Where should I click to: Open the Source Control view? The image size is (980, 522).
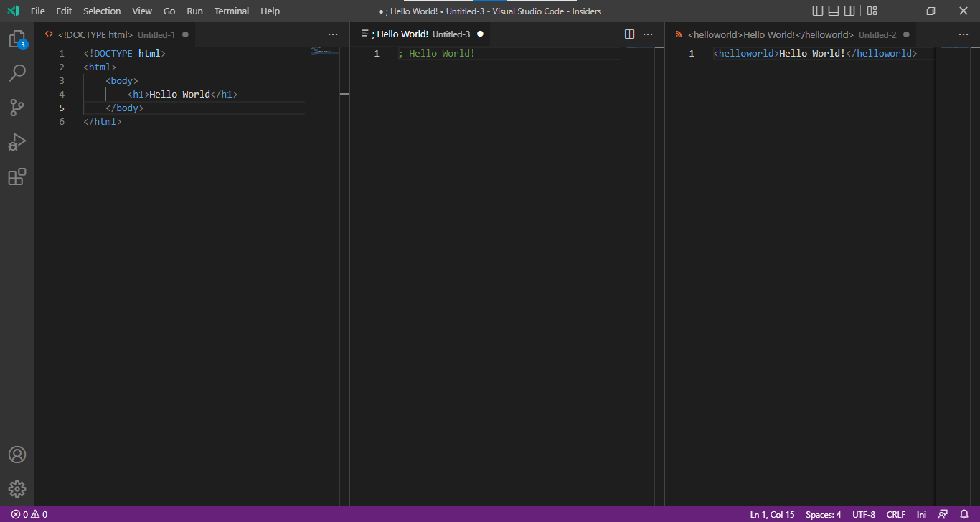coord(17,108)
